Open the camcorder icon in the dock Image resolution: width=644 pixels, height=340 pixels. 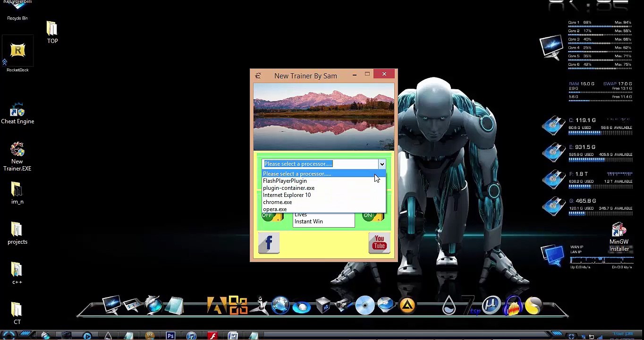coord(344,306)
